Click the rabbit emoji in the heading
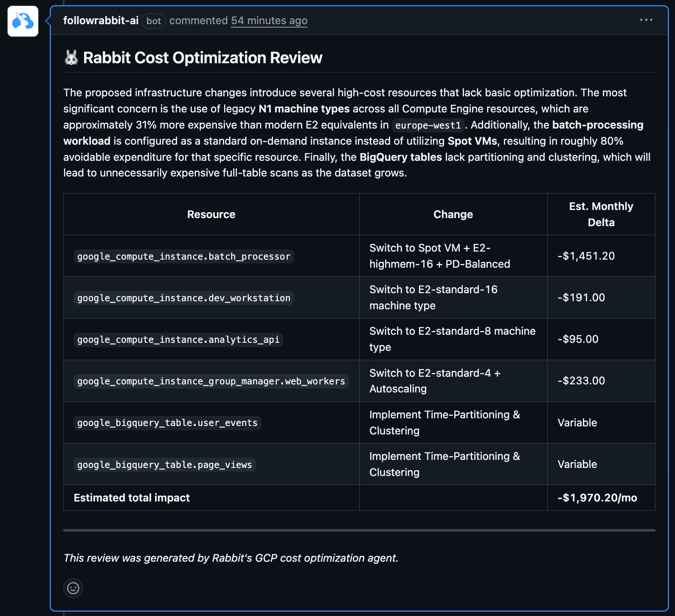The image size is (675, 616). pyautogui.click(x=71, y=57)
